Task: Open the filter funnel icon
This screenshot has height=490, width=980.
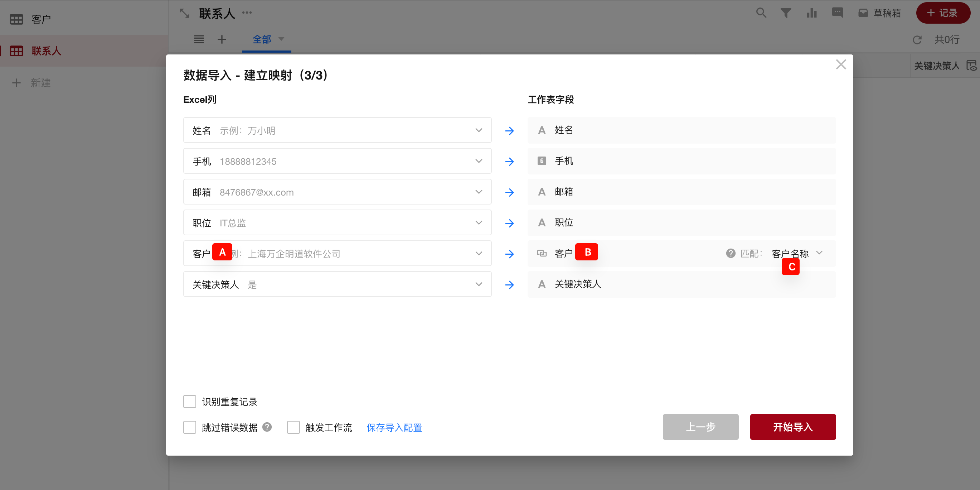Action: [x=786, y=13]
